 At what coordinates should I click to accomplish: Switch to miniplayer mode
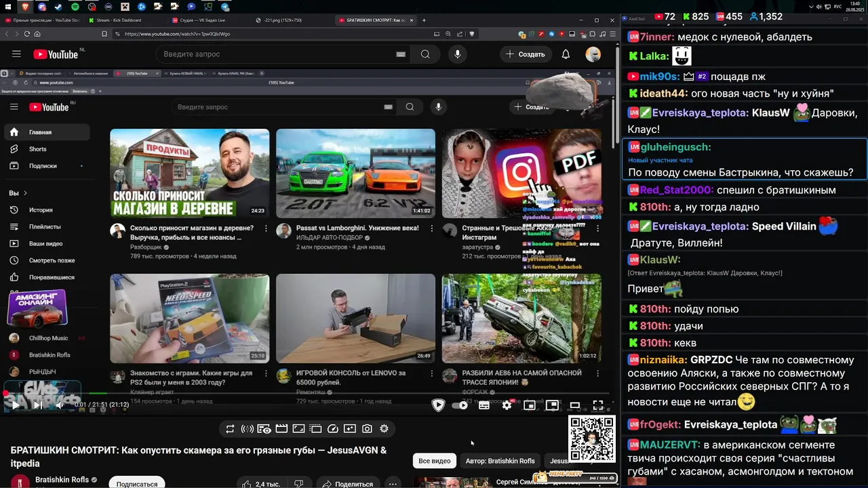click(530, 405)
